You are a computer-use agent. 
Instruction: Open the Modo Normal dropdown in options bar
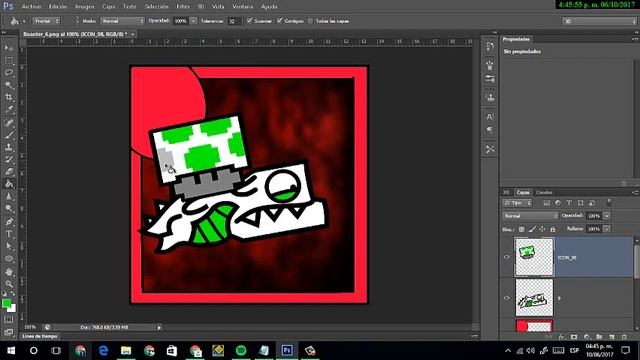point(122,21)
